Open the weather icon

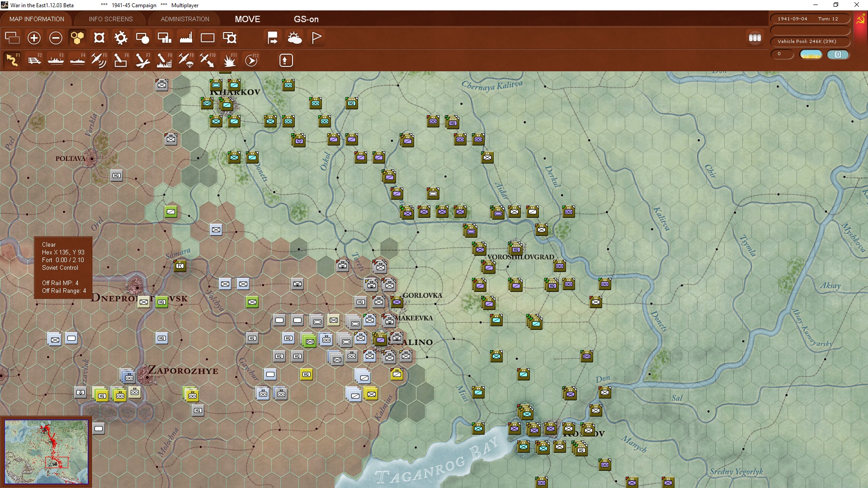coord(295,38)
